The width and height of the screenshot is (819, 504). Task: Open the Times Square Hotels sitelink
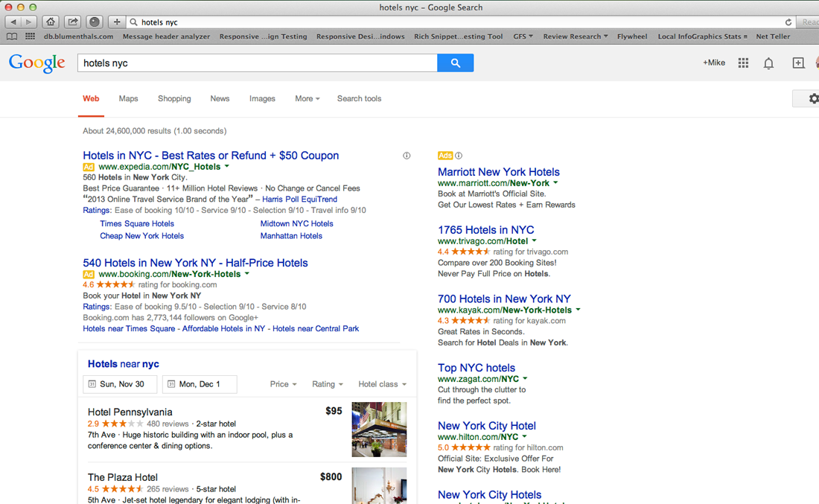coord(137,223)
